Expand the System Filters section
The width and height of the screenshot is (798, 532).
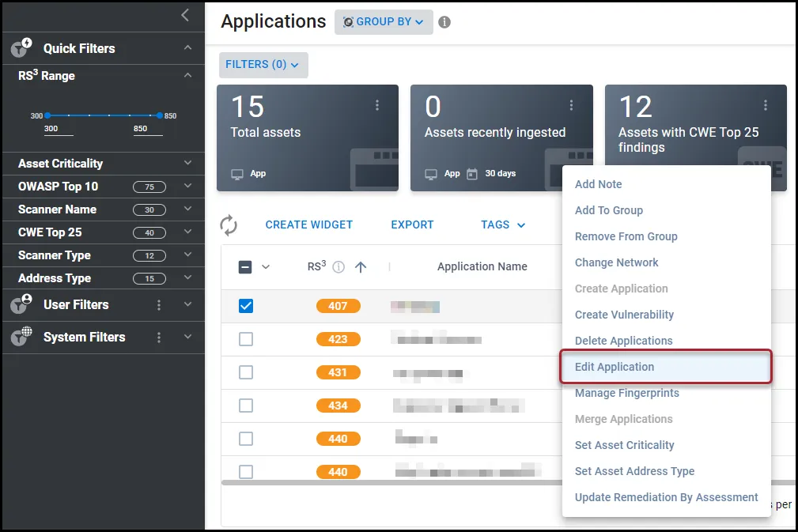pyautogui.click(x=187, y=337)
